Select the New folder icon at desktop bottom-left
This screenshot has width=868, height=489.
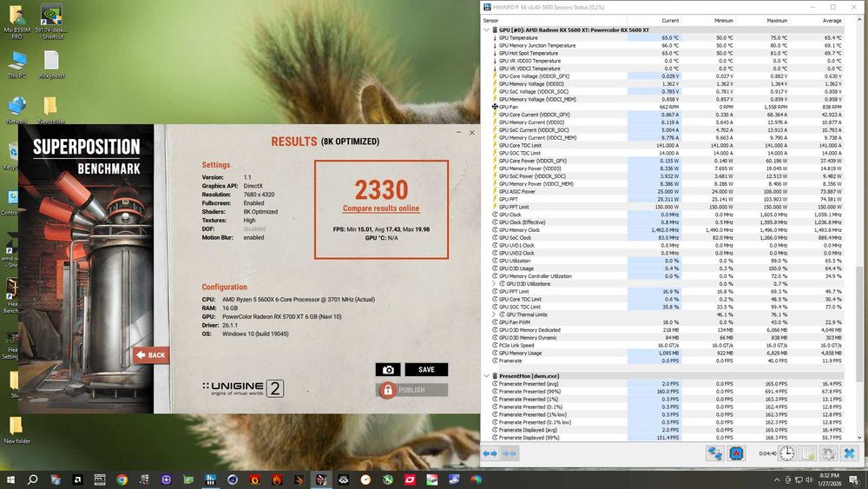click(16, 430)
